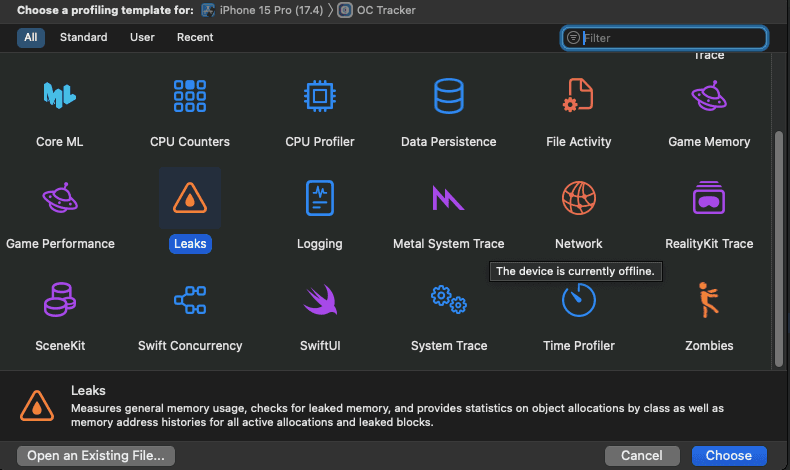Choose the CPU Counters template icon
Image resolution: width=790 pixels, height=470 pixels.
190,96
